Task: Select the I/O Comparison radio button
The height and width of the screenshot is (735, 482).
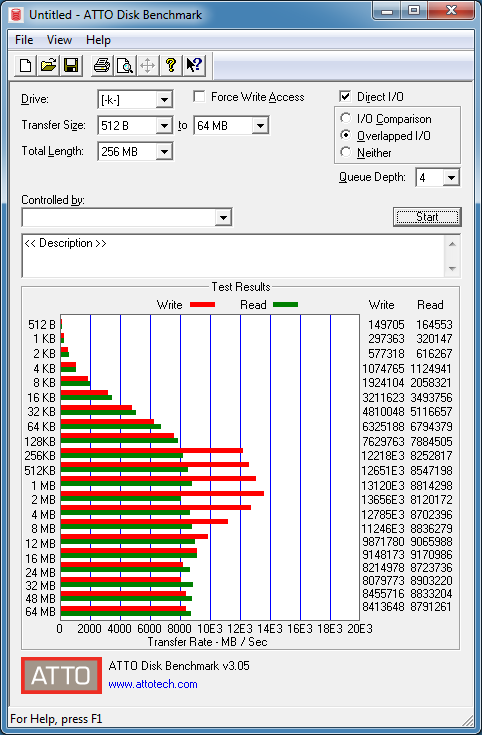Action: 346,118
